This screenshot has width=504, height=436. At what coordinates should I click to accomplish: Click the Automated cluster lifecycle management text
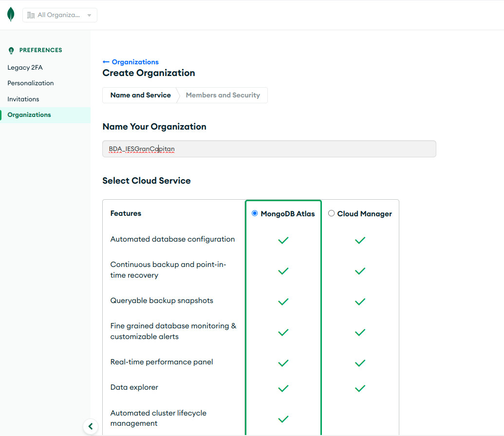[x=158, y=418]
